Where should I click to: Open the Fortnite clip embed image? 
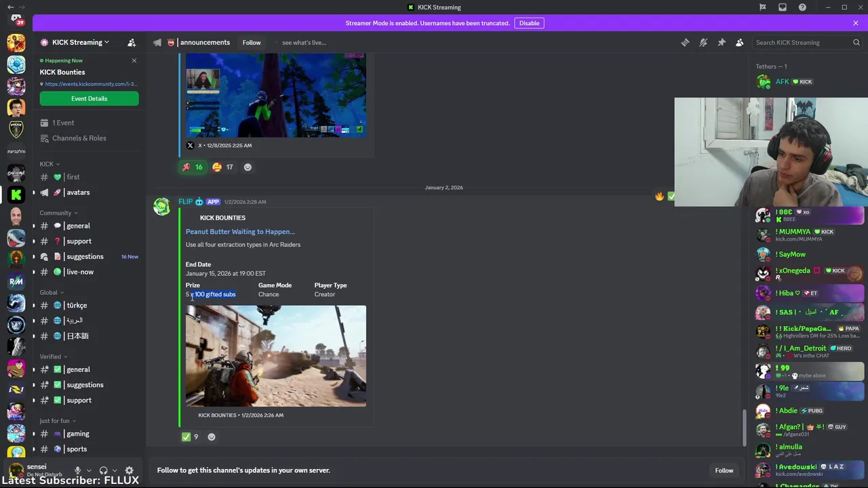tap(276, 96)
